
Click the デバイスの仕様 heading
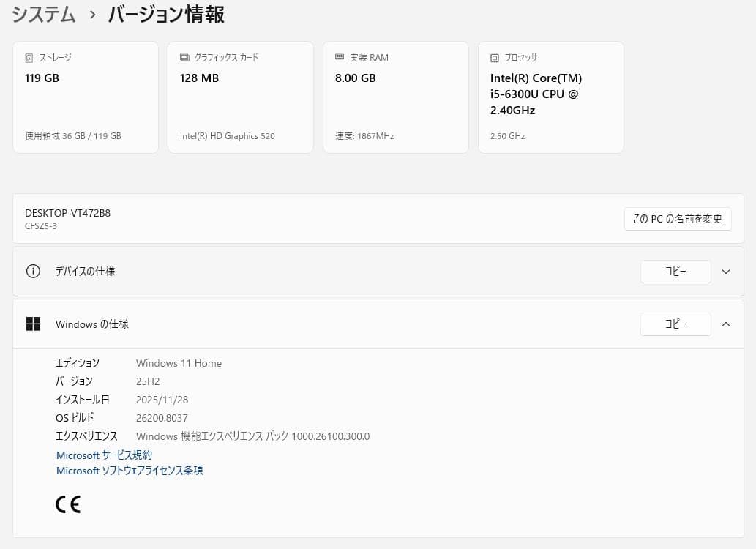tap(86, 272)
